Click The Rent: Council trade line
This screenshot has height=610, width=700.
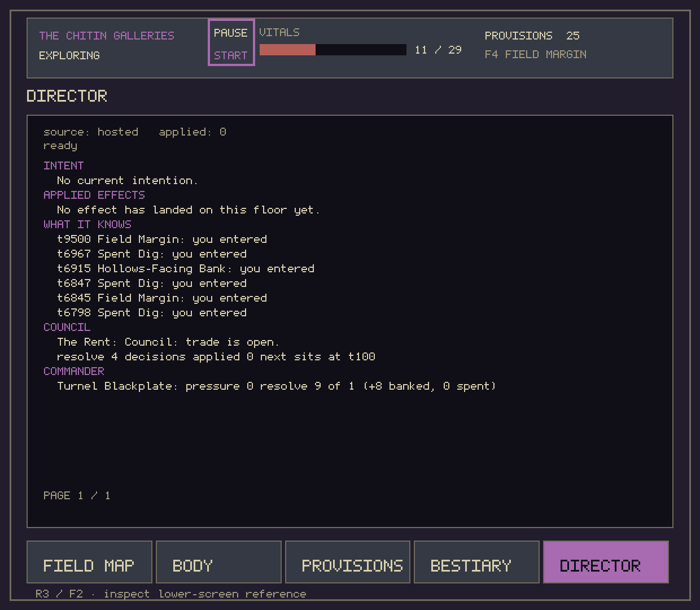pyautogui.click(x=168, y=342)
